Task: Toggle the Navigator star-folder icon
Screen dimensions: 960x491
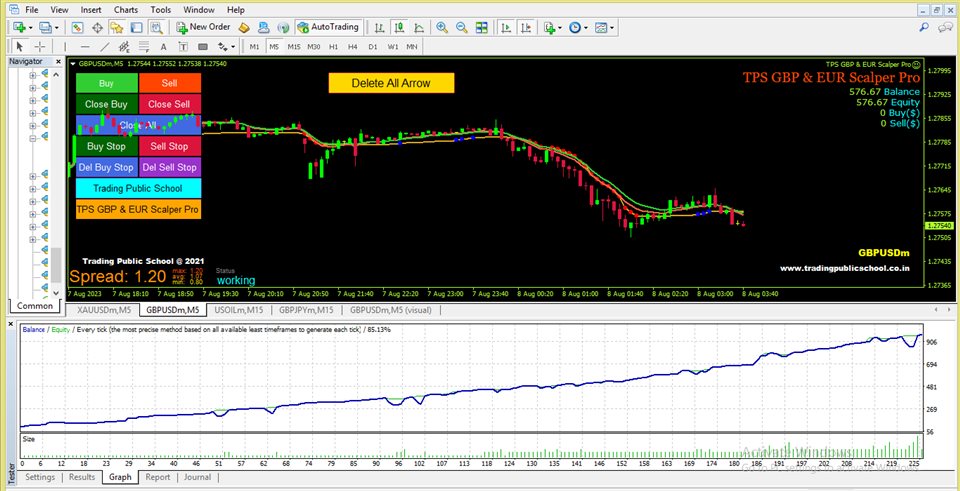Action: (x=116, y=27)
